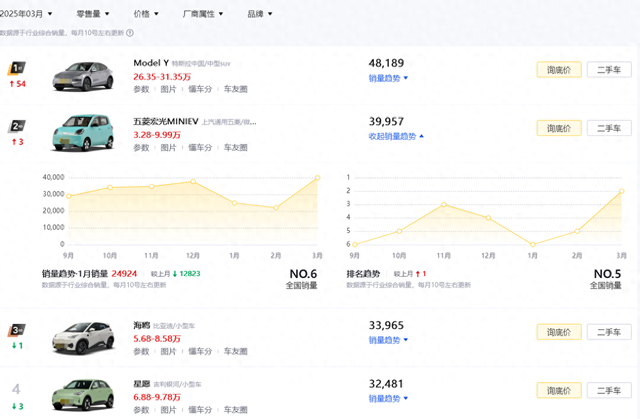Open the Model Y car thumbnail
The width and height of the screenshot is (640, 419).
tap(83, 76)
